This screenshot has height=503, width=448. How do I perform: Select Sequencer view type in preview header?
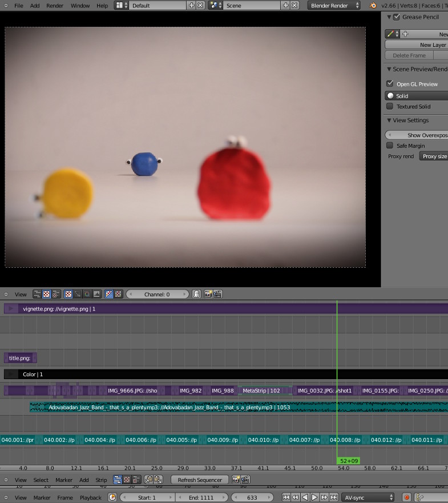pos(37,294)
